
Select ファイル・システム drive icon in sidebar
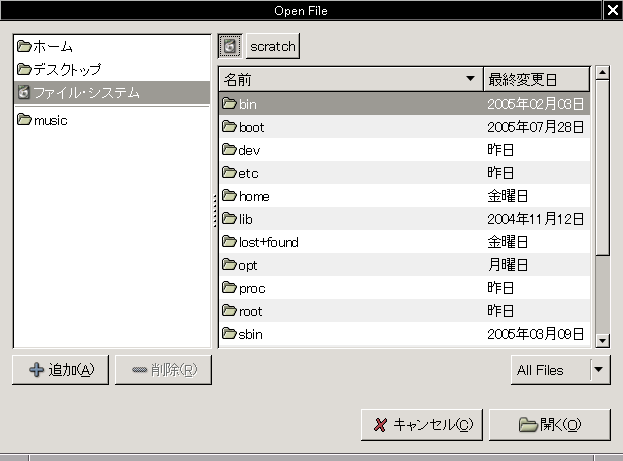click(x=24, y=92)
